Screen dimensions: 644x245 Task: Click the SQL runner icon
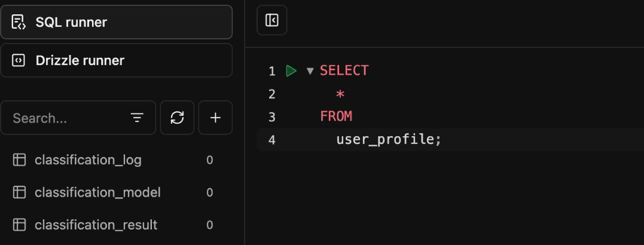[19, 22]
